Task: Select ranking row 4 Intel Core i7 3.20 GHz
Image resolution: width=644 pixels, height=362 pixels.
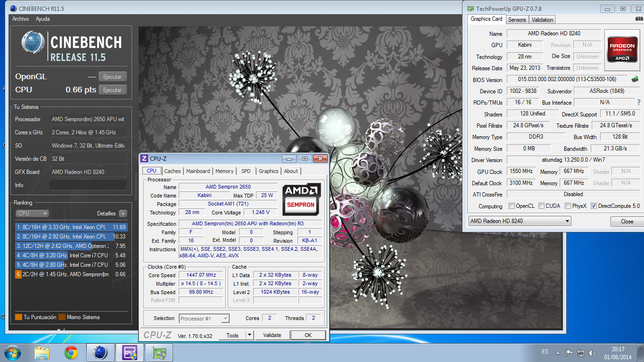Action: (71, 255)
